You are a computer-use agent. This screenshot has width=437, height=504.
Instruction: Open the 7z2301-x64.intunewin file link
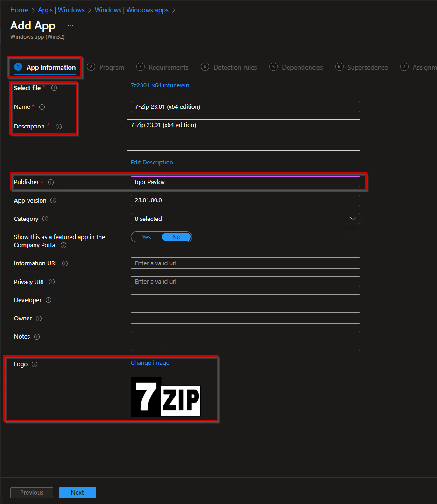pos(160,85)
